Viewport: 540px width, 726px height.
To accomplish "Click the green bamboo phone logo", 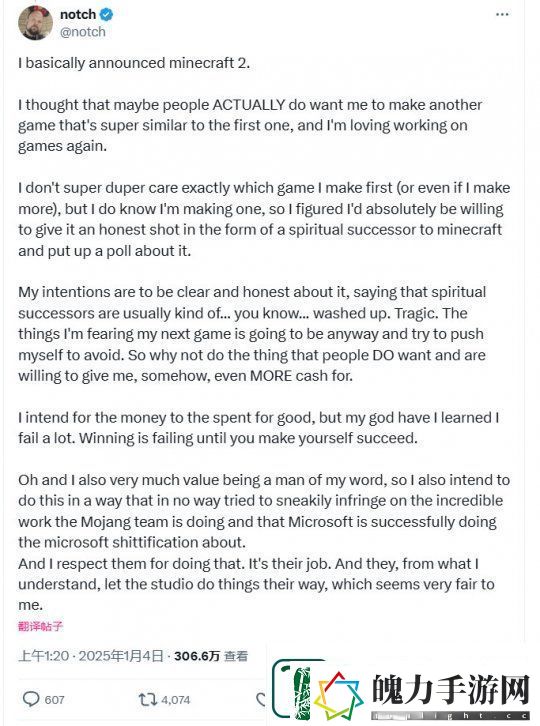I will pos(295,689).
